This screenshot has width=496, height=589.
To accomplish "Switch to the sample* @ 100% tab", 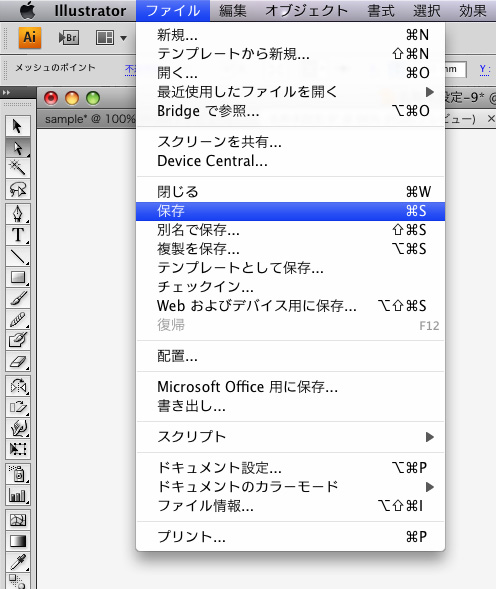I will point(89,119).
